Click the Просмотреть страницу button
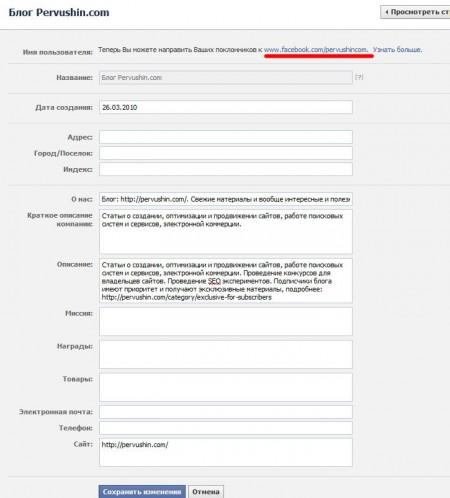 pos(415,12)
